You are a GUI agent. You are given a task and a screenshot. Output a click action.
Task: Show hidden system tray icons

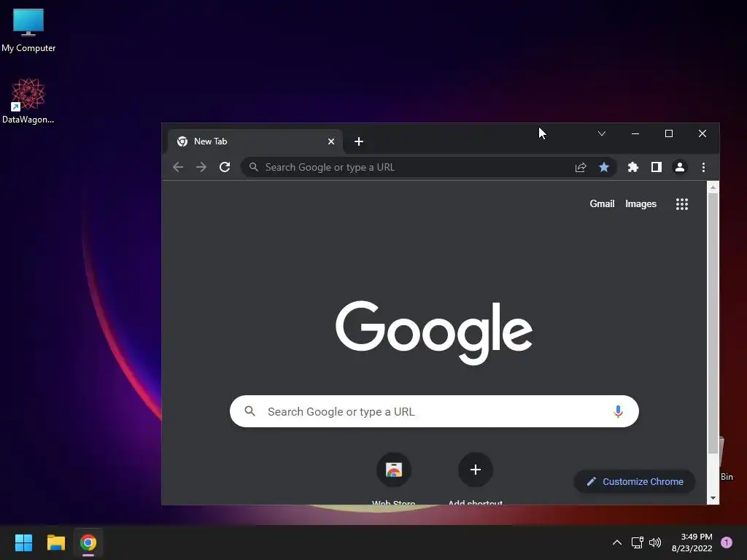pyautogui.click(x=616, y=542)
